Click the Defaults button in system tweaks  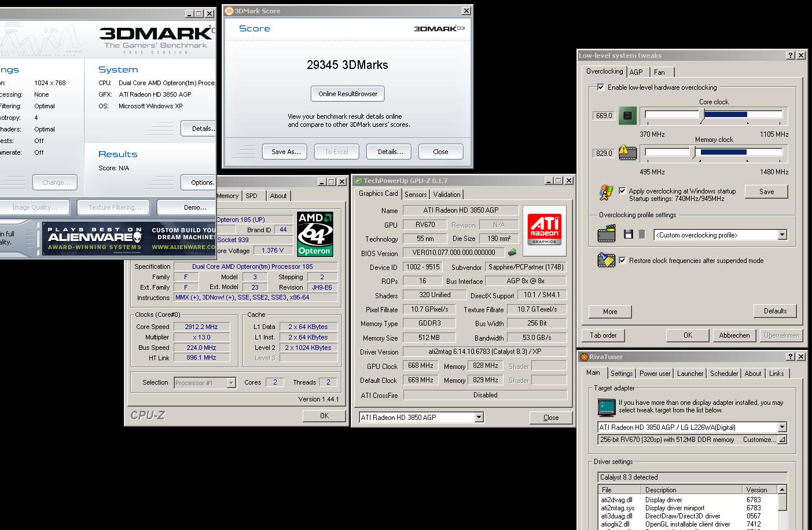click(775, 311)
